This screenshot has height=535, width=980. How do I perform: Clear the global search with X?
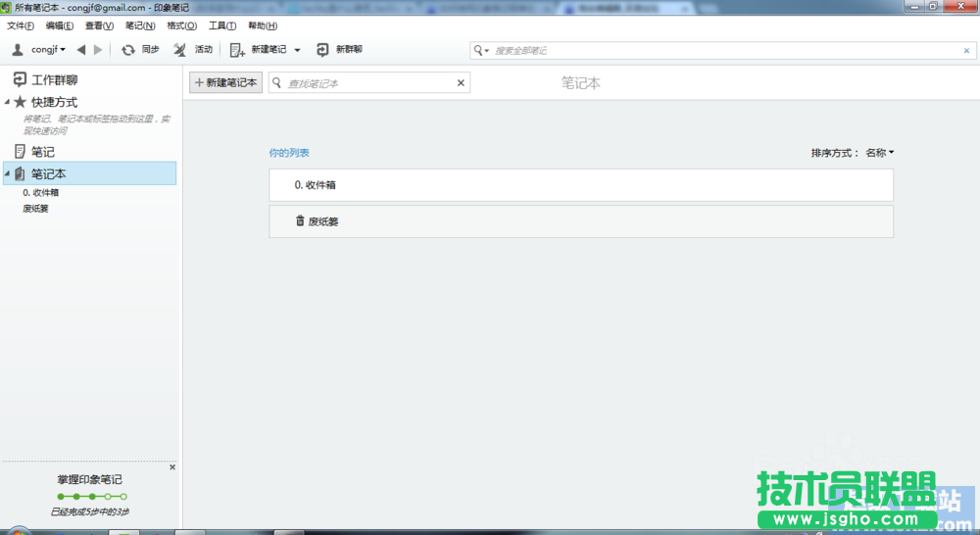(x=966, y=51)
